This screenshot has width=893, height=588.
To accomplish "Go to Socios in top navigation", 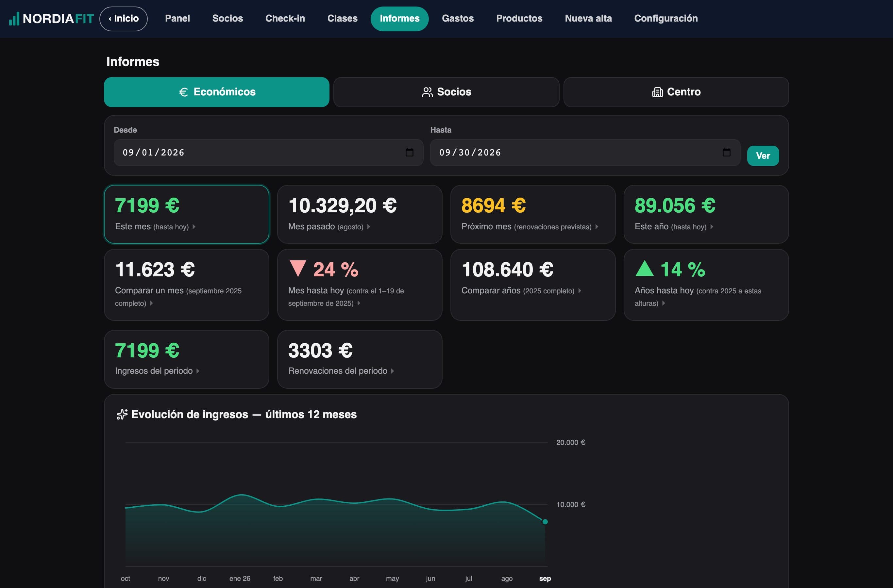I will (x=227, y=18).
